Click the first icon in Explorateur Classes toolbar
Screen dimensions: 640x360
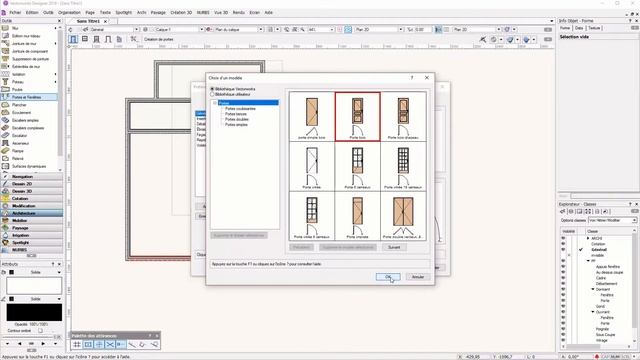563,211
